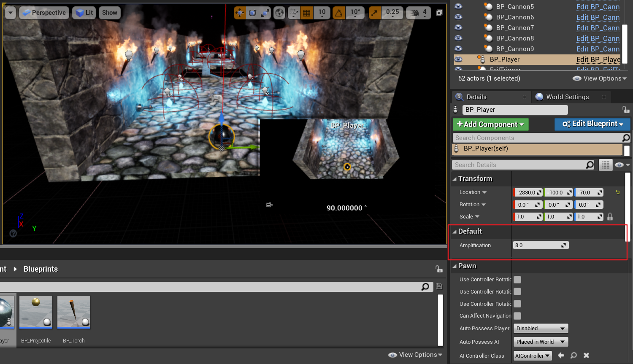Image resolution: width=633 pixels, height=364 pixels.
Task: Open Auto Possess Player Disabled dropdown
Action: pyautogui.click(x=541, y=329)
